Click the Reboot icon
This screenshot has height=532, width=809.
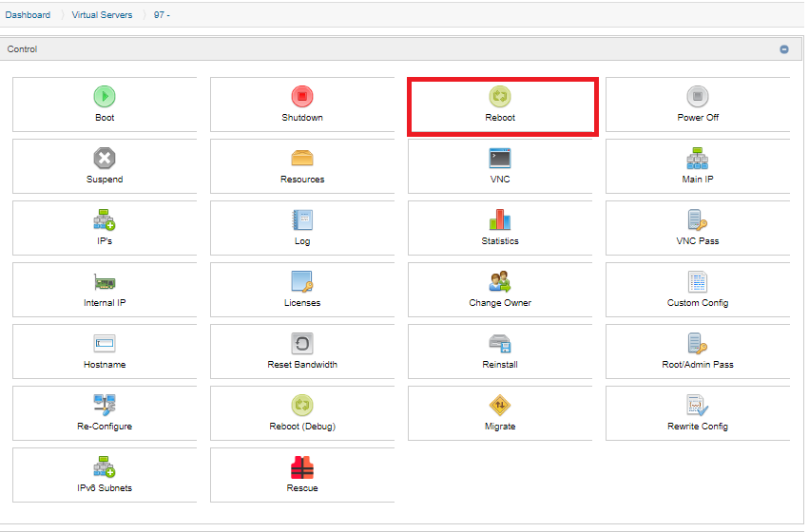[500, 96]
